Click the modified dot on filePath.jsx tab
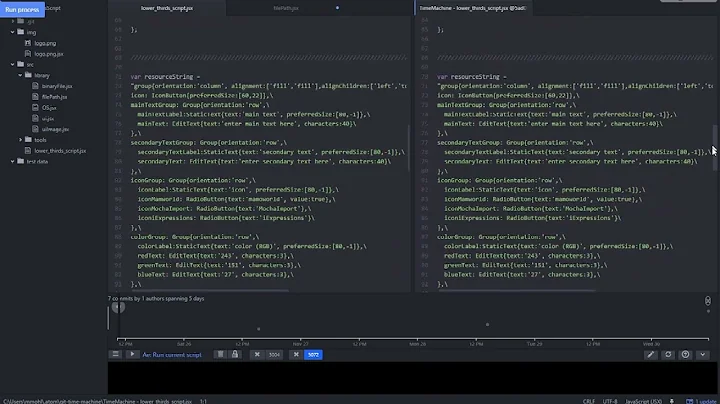Viewport: 720px width, 404px height. click(x=338, y=8)
